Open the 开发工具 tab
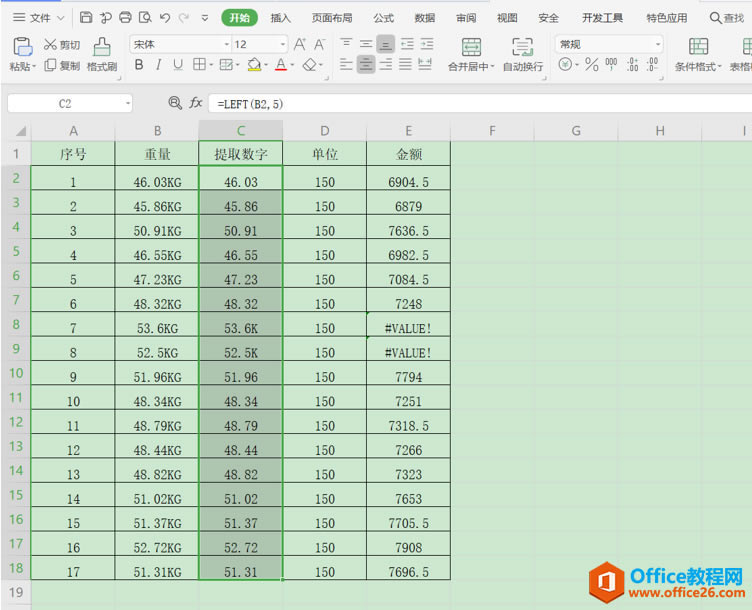This screenshot has height=610, width=752. click(602, 18)
